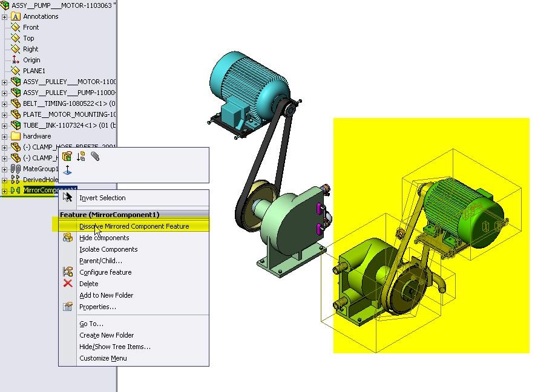Click the PLATE__MOTOR_MOUNTING part icon
Viewport: 558px width, 392px height.
tap(16, 114)
